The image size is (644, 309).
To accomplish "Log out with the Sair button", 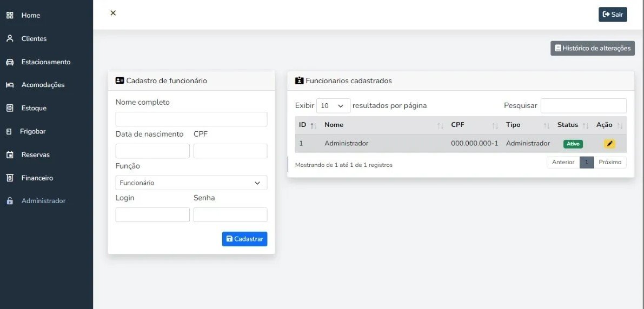I will (613, 15).
